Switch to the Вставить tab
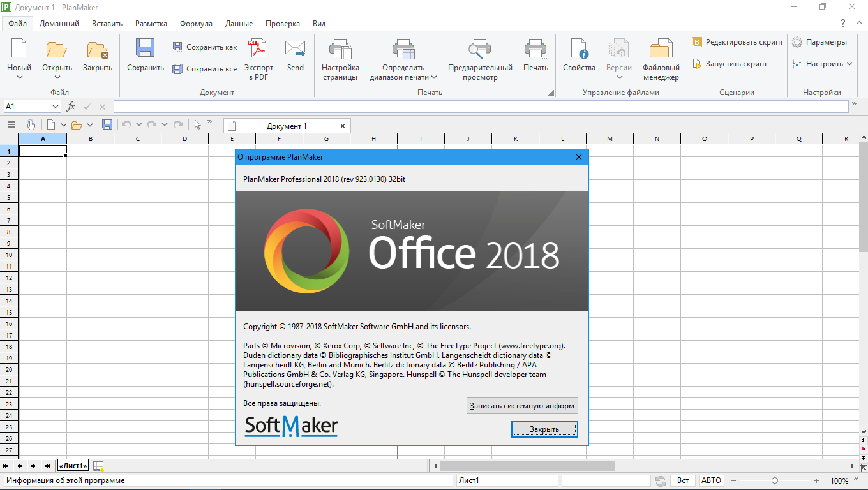The height and width of the screenshot is (490, 868). [107, 24]
